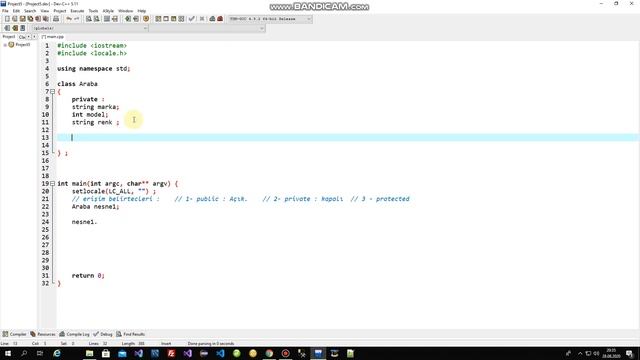The height and width of the screenshot is (360, 640).
Task: Open the Find Results tab at the bottom
Action: (131, 334)
